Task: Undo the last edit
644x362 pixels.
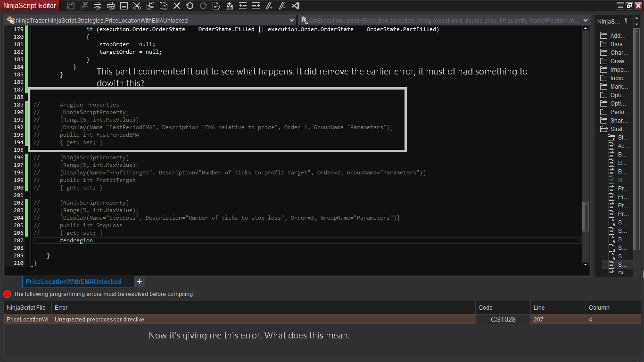Action: coord(190,6)
